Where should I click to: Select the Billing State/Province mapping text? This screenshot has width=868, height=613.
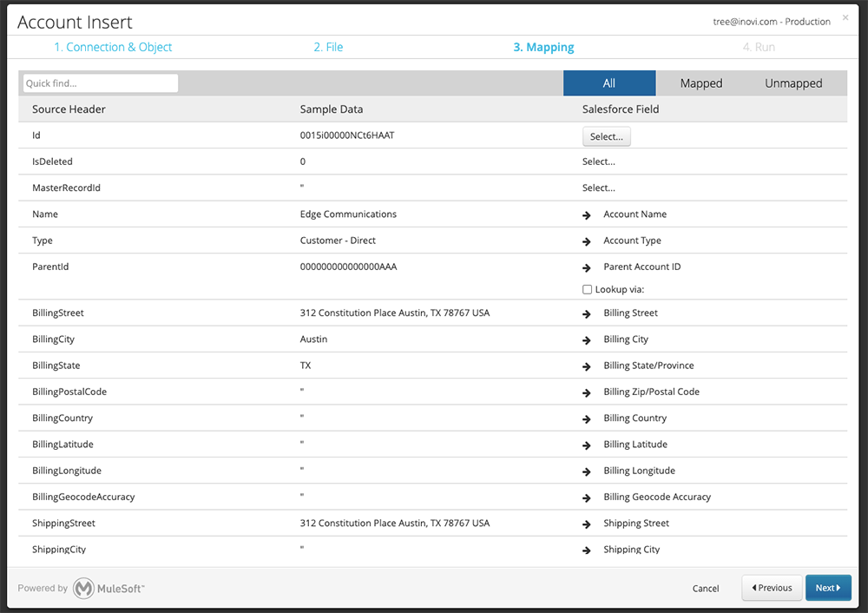[648, 366]
